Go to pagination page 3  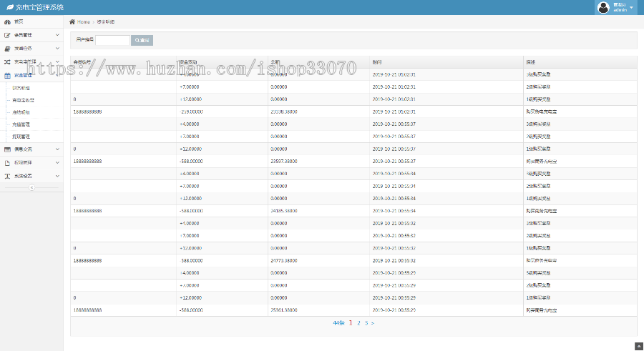(366, 323)
